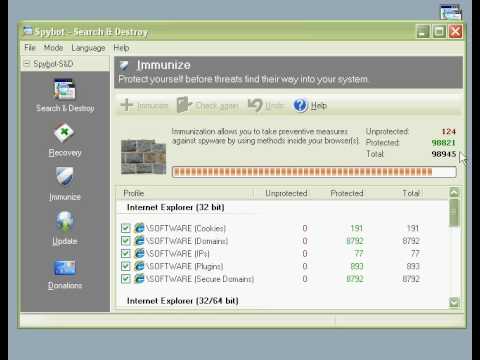Open the Update globe icon
The image size is (480, 360).
click(65, 221)
